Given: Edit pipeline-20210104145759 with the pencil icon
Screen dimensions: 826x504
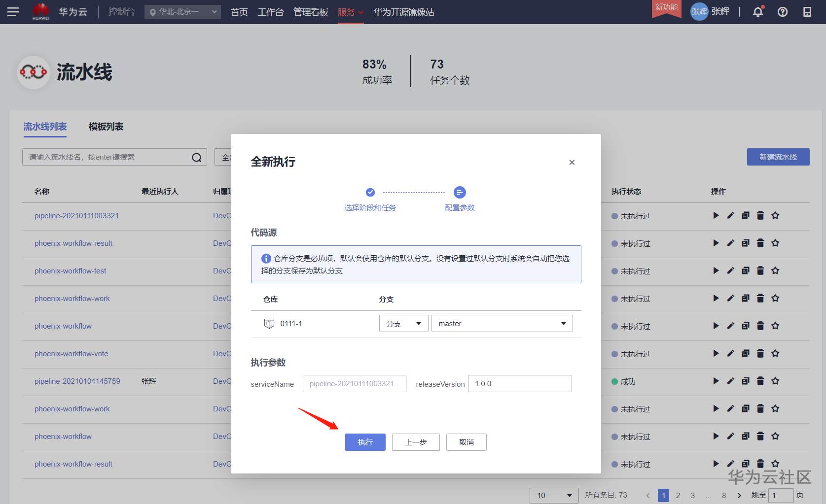Looking at the screenshot, I should pyautogui.click(x=731, y=381).
